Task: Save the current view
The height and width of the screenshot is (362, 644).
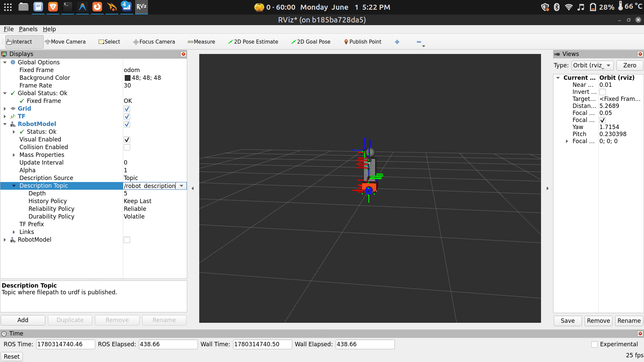Action: tap(568, 321)
